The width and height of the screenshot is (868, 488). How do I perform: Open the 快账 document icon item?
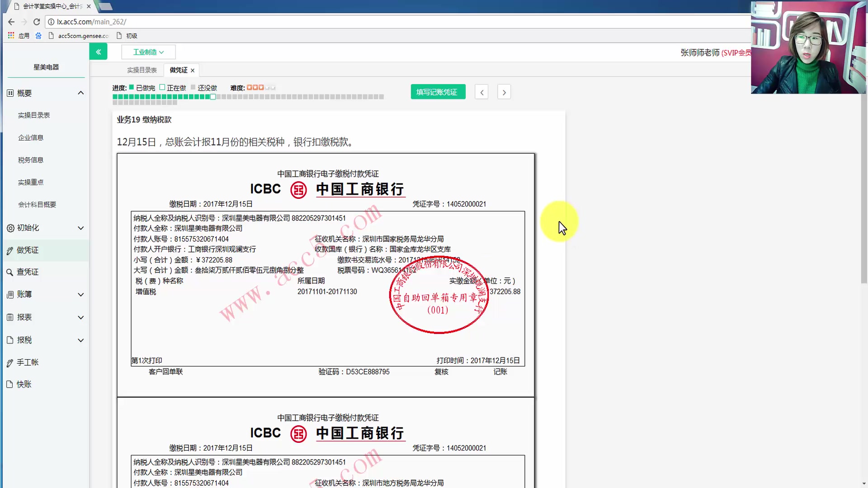(10, 385)
